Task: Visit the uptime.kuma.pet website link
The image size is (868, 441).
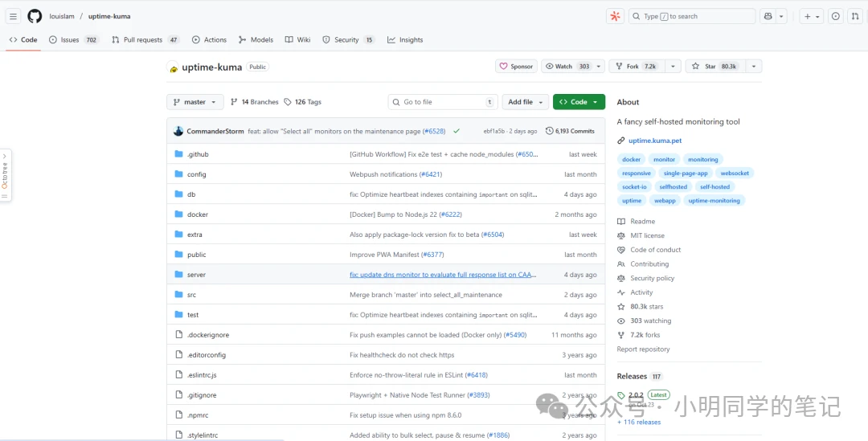Action: [x=655, y=141]
